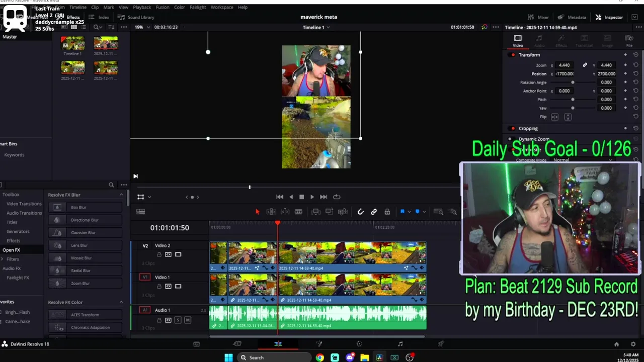The height and width of the screenshot is (362, 644).
Task: Open the Metadata panel
Action: [572, 17]
